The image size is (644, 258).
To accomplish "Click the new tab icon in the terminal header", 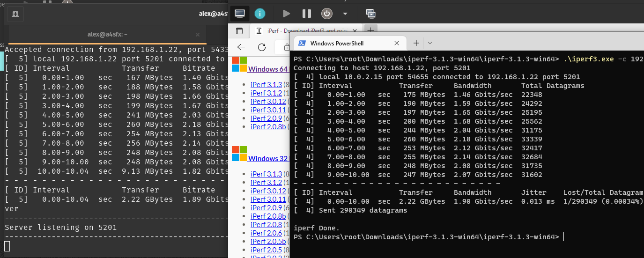I will 15,14.
